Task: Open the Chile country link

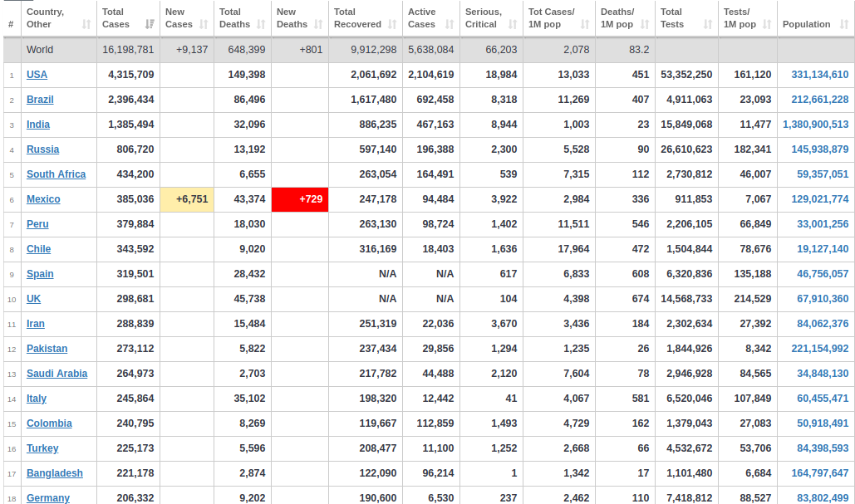Action: pos(39,249)
